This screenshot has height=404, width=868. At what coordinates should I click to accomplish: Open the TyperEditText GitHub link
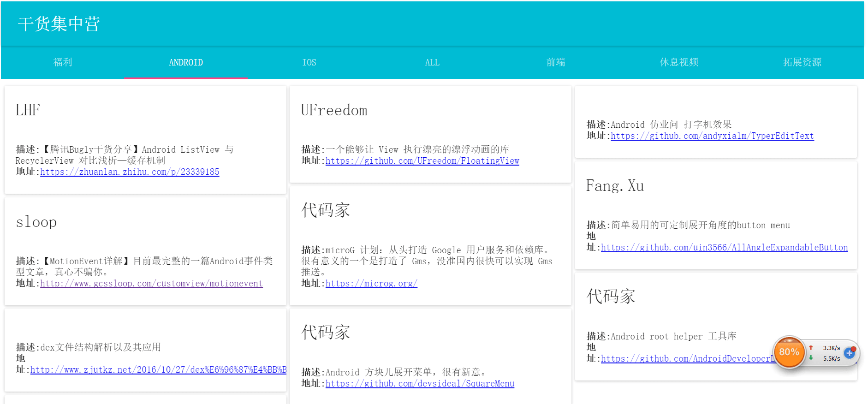click(712, 136)
